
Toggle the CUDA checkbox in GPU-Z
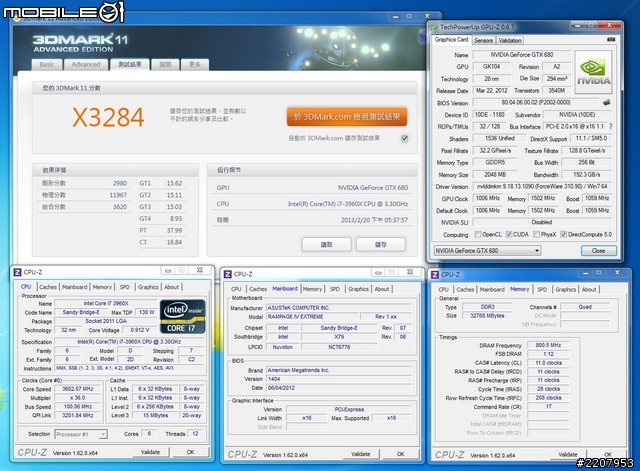(509, 234)
